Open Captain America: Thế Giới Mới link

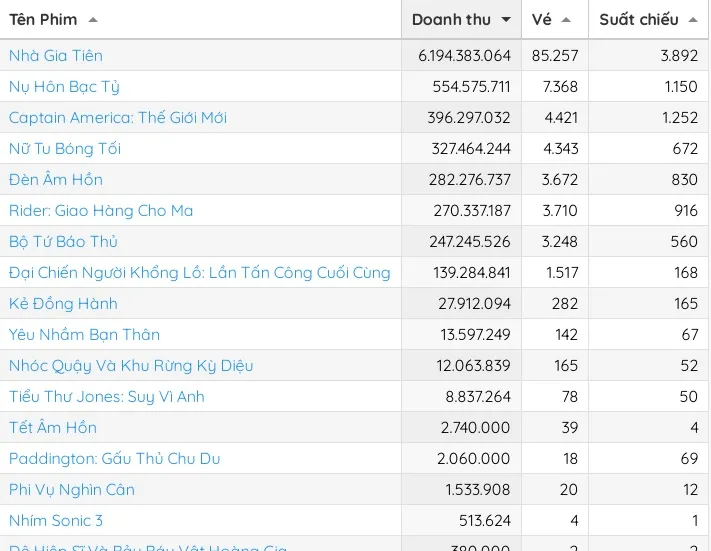(x=118, y=118)
